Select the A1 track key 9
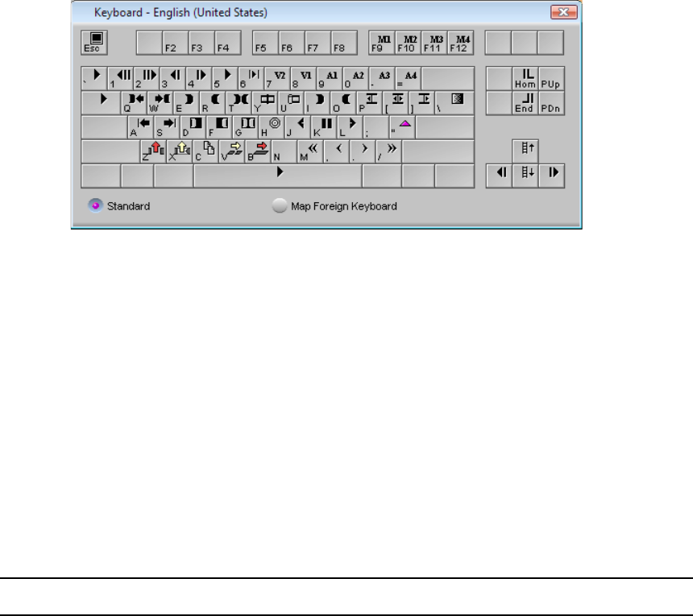Image resolution: width=693 pixels, height=616 pixels. tap(330, 78)
